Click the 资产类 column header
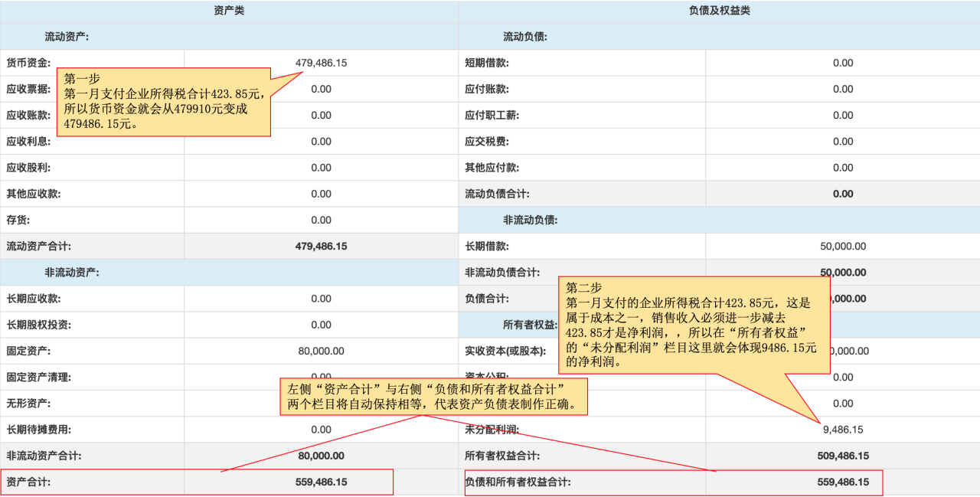This screenshot has height=497, width=980. tap(229, 11)
